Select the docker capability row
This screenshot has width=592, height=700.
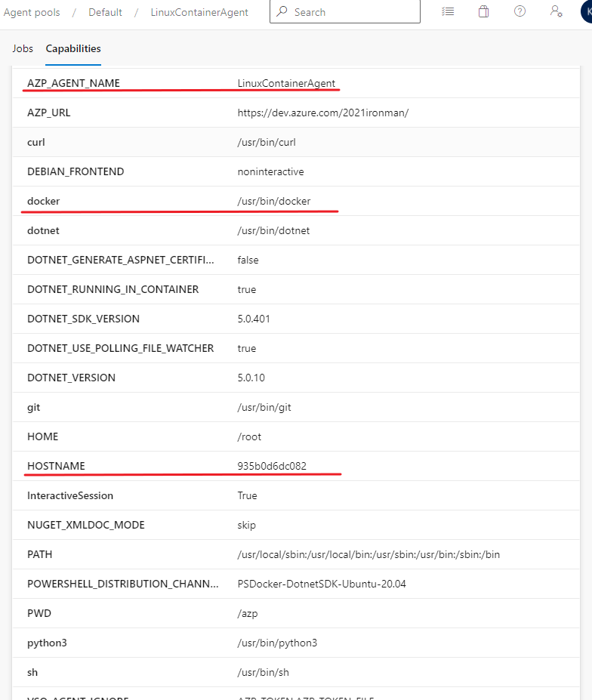tap(44, 201)
